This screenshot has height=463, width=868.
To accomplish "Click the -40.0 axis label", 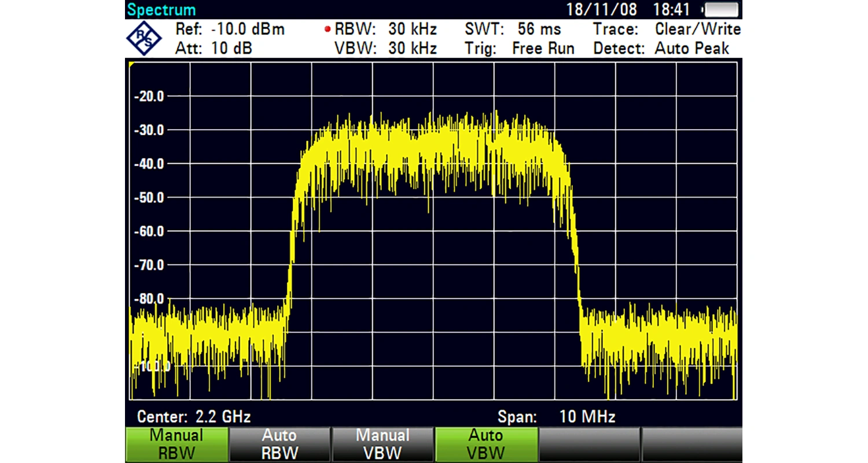I will tap(149, 164).
